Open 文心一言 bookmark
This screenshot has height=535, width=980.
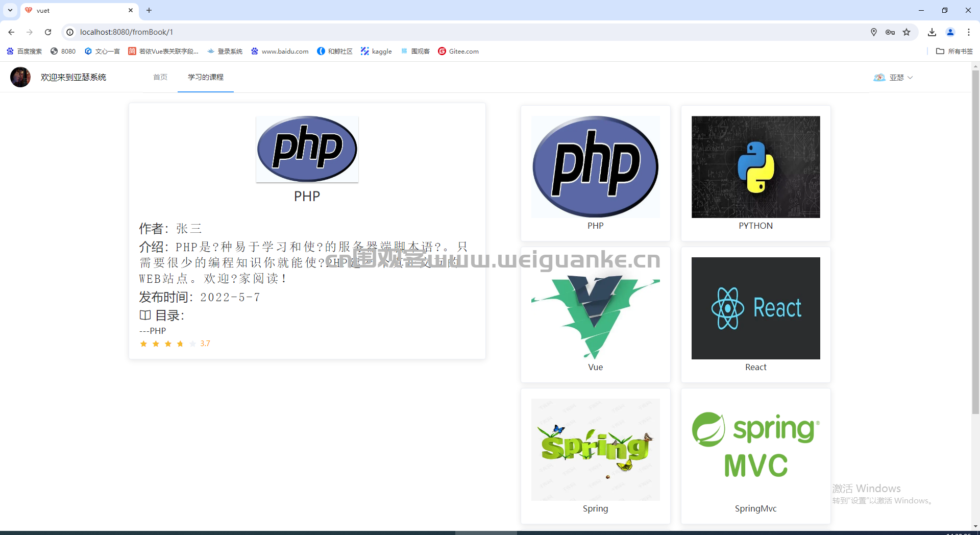pyautogui.click(x=103, y=51)
